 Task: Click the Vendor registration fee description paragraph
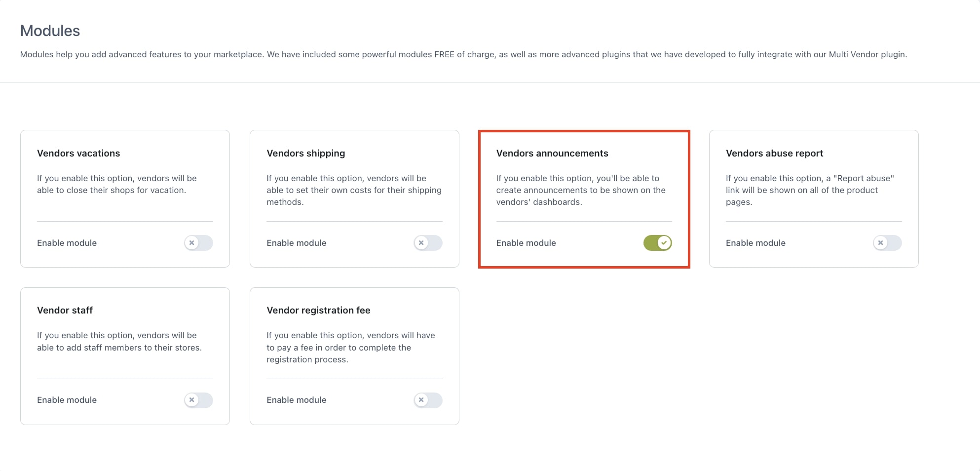coord(351,347)
